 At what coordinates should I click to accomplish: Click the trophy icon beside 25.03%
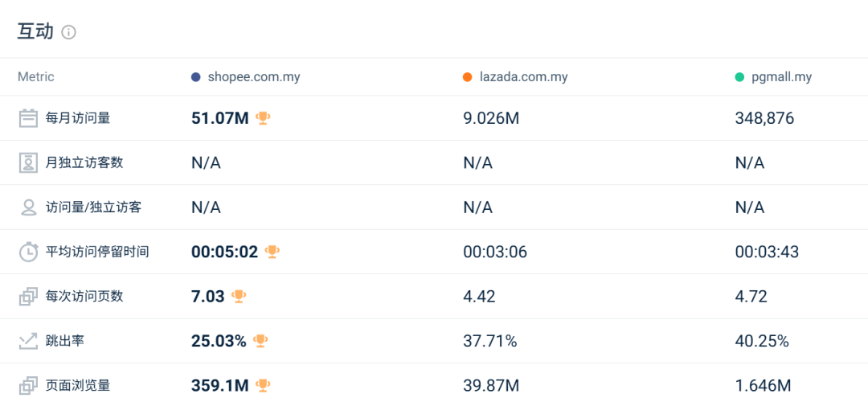coord(260,341)
